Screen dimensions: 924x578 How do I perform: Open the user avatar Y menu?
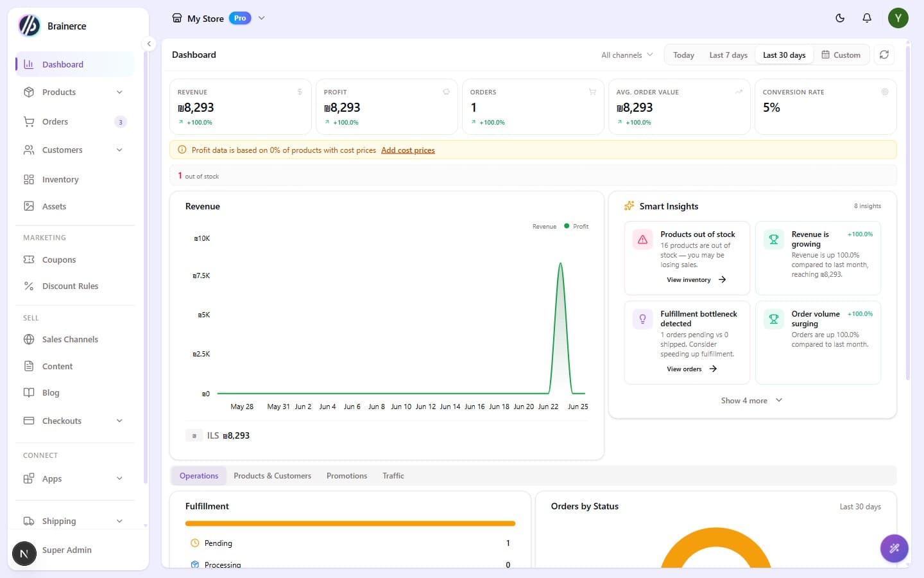[898, 18]
